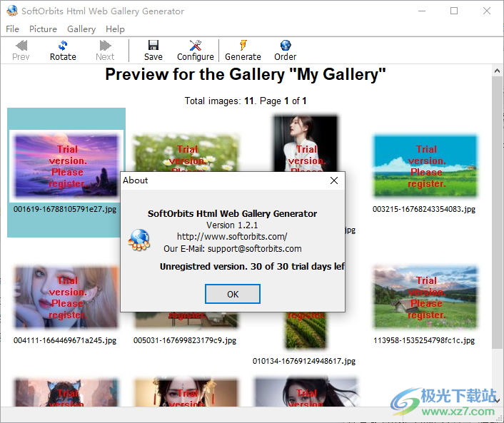Click the globe logo in About dialog

click(139, 240)
